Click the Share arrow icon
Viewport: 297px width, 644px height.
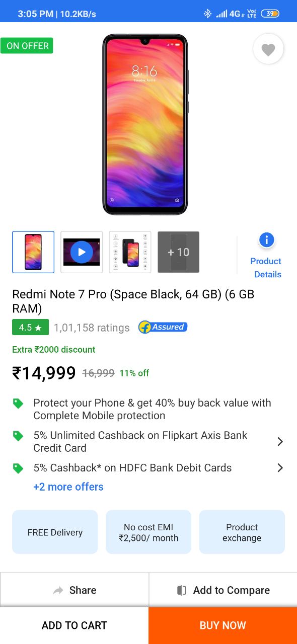point(58,590)
